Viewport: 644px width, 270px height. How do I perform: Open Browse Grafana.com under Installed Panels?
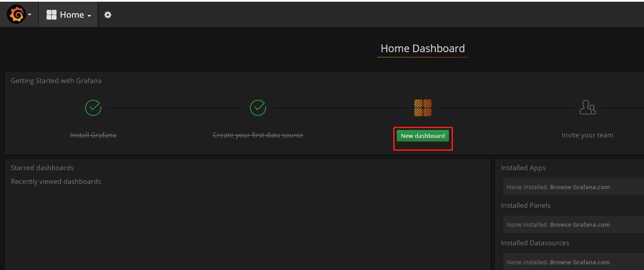(x=580, y=225)
